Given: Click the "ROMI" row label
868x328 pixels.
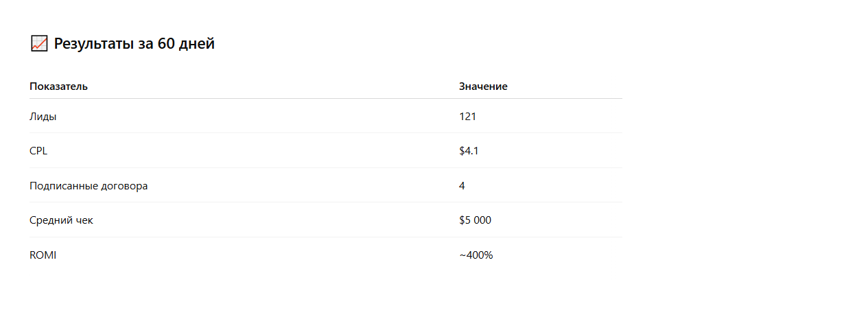Looking at the screenshot, I should (43, 255).
